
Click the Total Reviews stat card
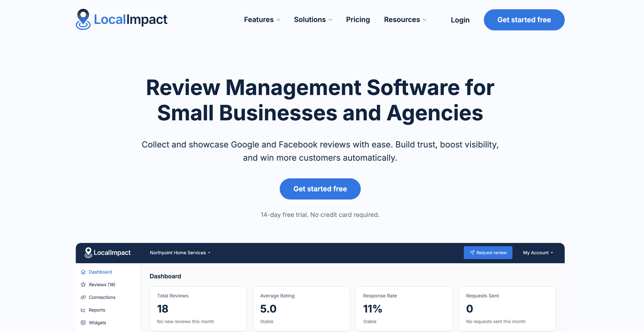tap(198, 308)
